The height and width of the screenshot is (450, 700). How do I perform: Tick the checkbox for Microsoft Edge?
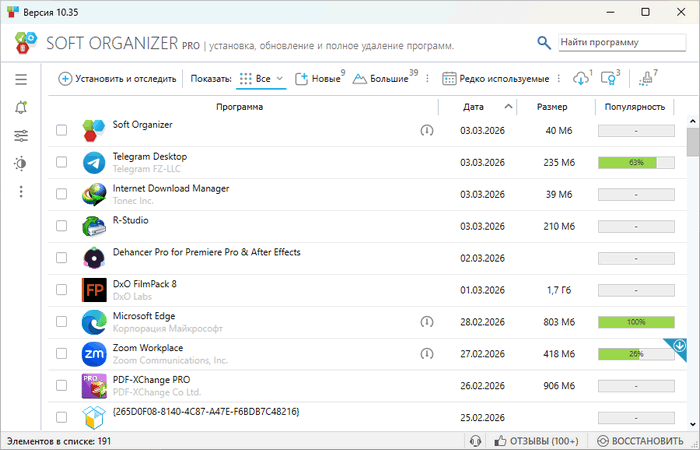pyautogui.click(x=62, y=322)
